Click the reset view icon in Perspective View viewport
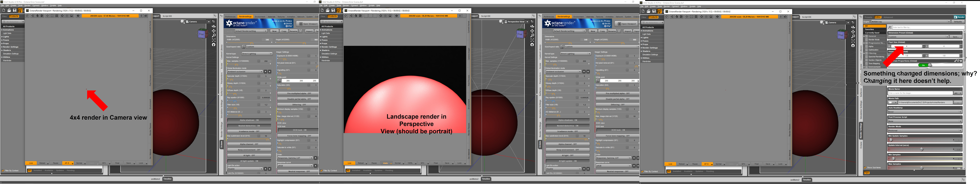This screenshot has width=980, height=184. pyautogui.click(x=532, y=45)
